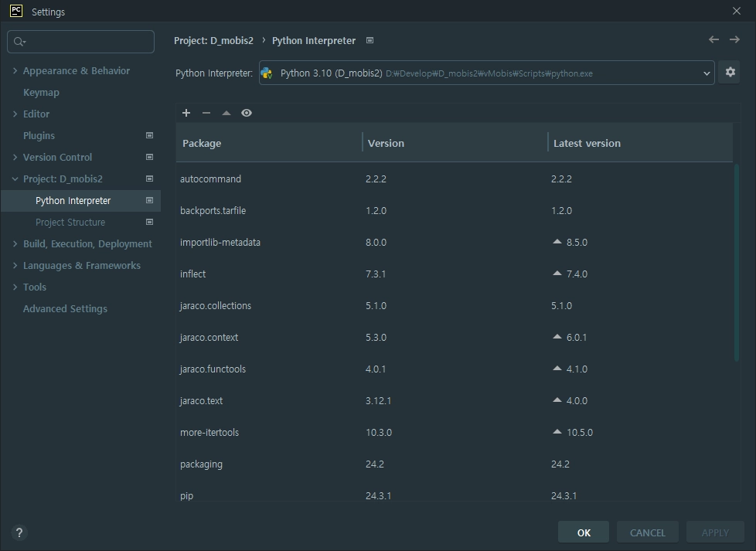Select the pip package row
Image resolution: width=756 pixels, height=551 pixels.
click(455, 491)
